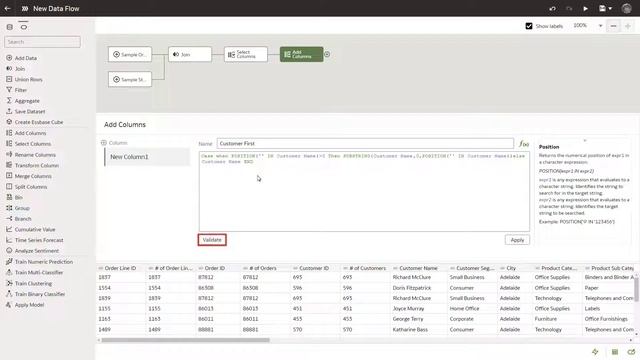Toggle the Show labels checkbox

pyautogui.click(x=529, y=26)
